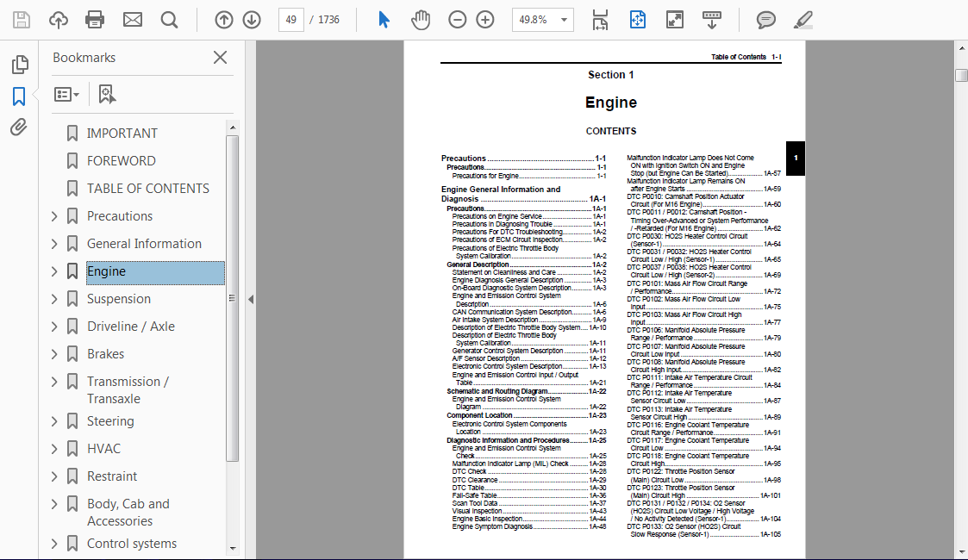
Task: Click the General Information bookmark icon
Action: 72,244
